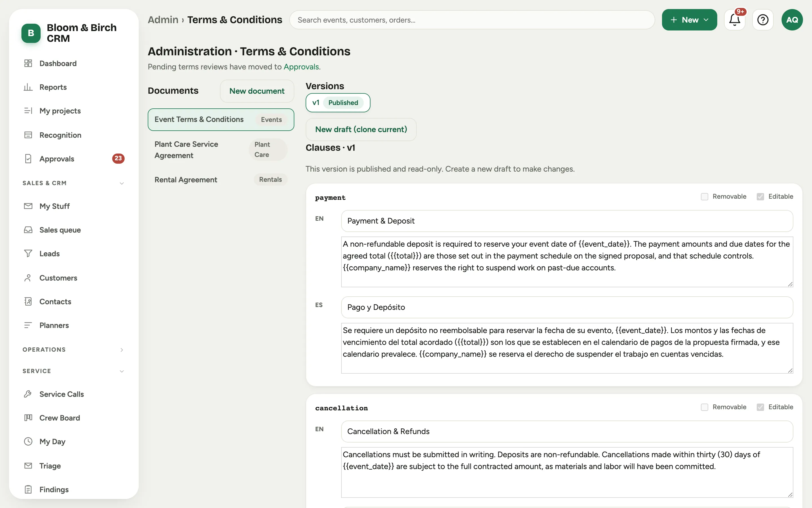Click the Findings clipboard icon
This screenshot has height=508, width=812.
(28, 489)
